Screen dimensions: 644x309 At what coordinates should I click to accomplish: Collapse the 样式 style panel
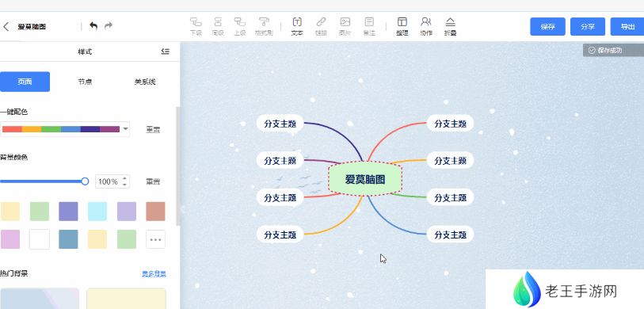pyautogui.click(x=165, y=51)
